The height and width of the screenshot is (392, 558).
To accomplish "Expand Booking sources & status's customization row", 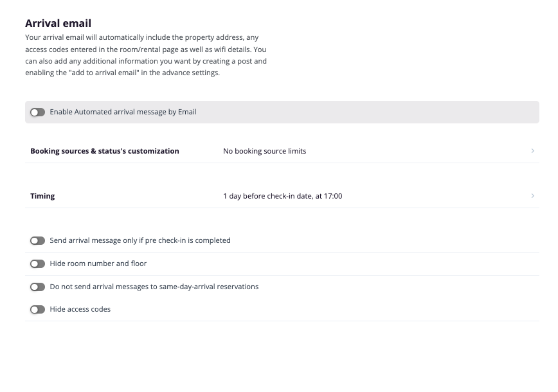I will 282,151.
